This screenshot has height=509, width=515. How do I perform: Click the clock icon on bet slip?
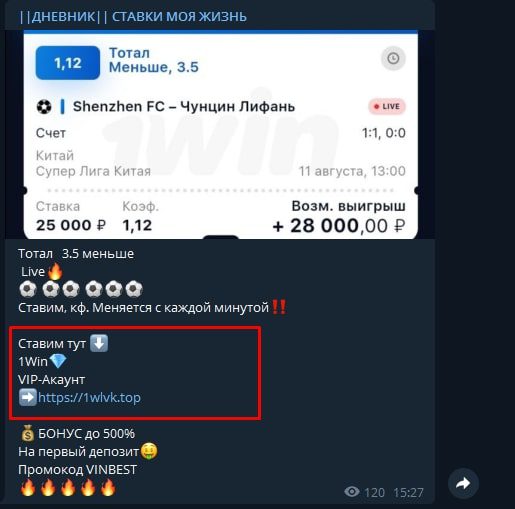pos(393,58)
